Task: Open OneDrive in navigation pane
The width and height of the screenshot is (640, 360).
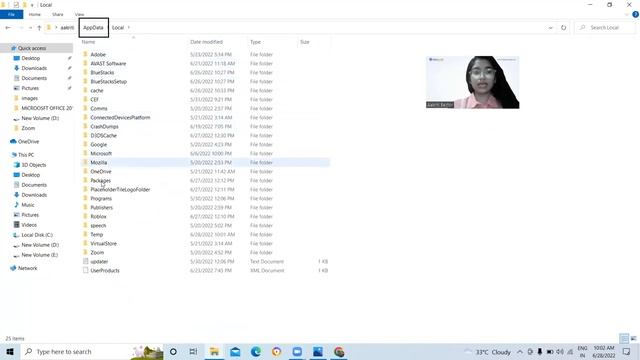Action: pyautogui.click(x=28, y=142)
